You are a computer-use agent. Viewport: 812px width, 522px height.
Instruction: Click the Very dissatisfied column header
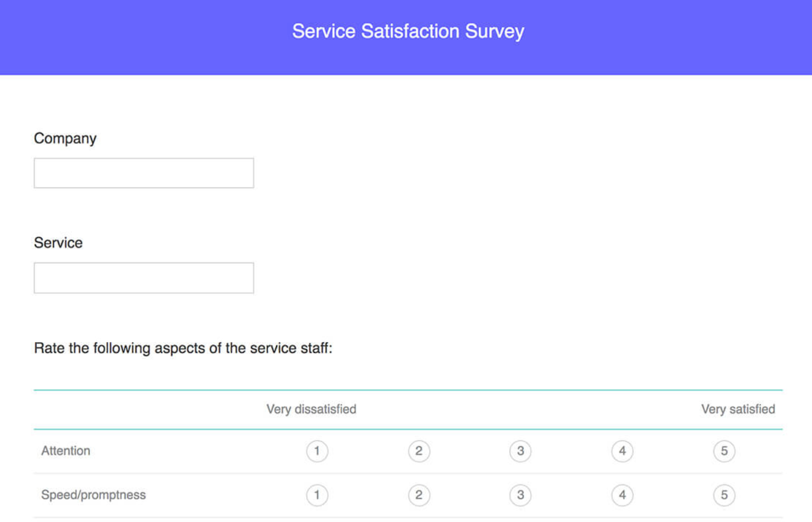point(311,409)
